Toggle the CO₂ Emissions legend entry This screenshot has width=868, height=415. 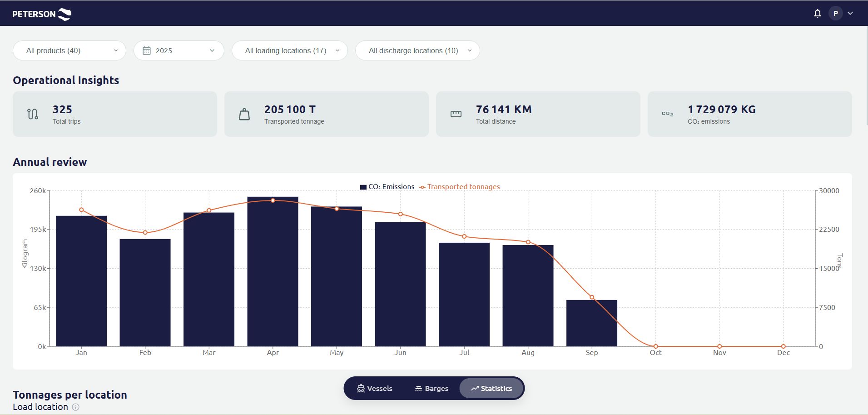click(391, 186)
